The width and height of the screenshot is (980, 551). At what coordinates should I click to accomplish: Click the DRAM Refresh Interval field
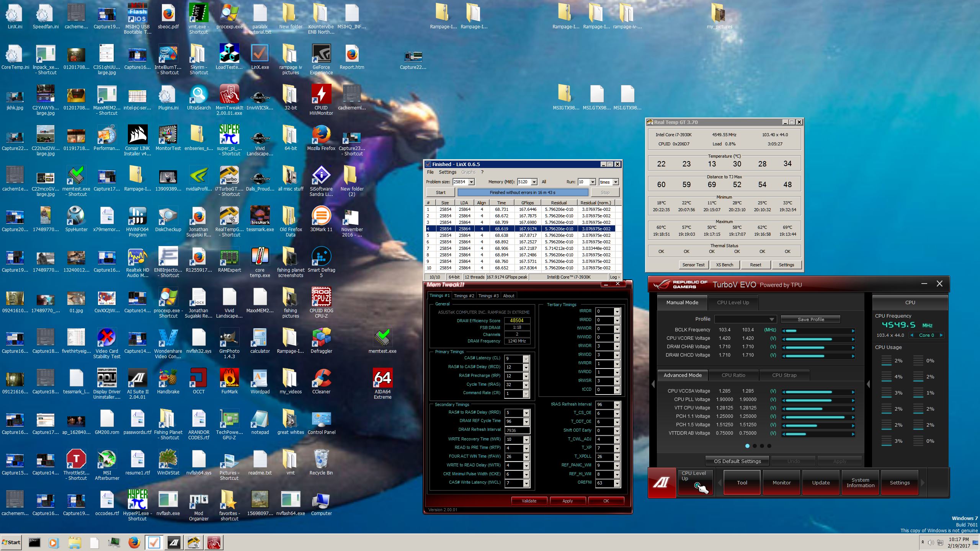pyautogui.click(x=517, y=430)
